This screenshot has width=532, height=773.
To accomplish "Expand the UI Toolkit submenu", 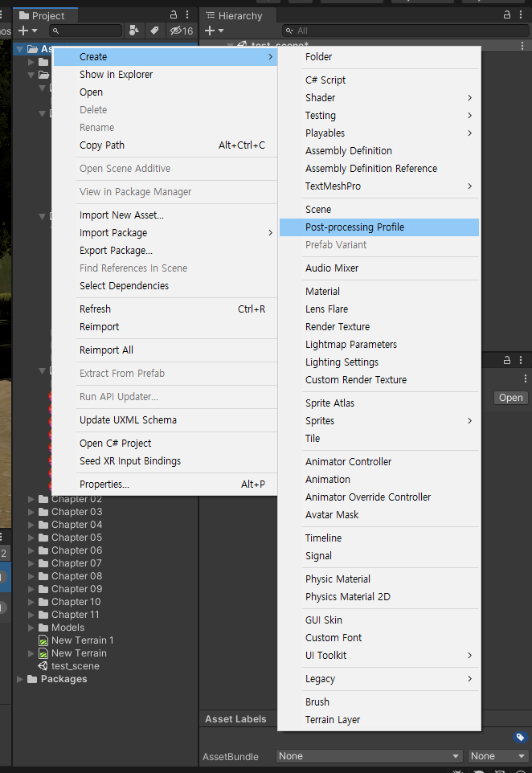I will coord(379,655).
